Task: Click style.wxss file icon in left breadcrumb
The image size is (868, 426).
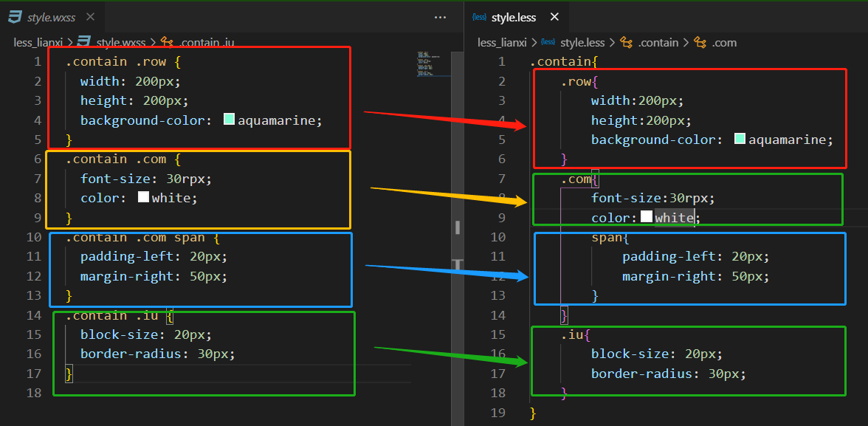Action: click(83, 43)
